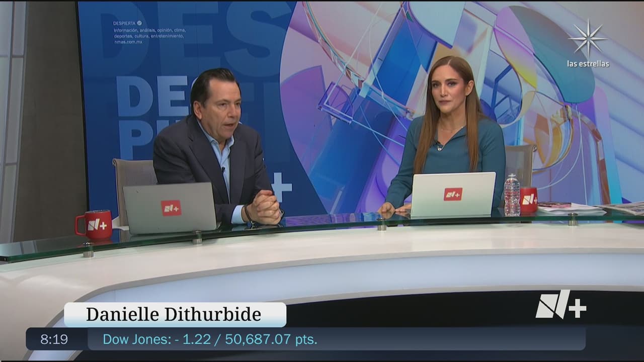The height and width of the screenshot is (362, 644).
Task: Click the red N+ mug on left
Action: (x=94, y=224)
